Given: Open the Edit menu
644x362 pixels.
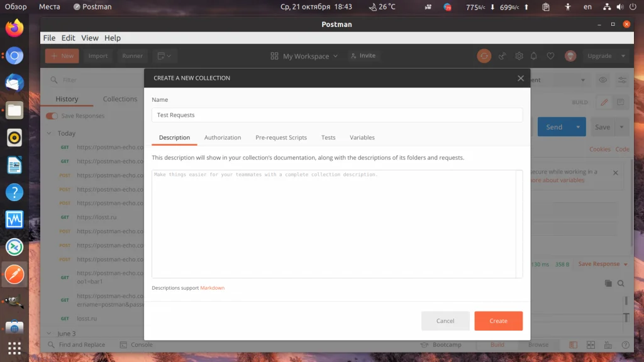Looking at the screenshot, I should 68,38.
